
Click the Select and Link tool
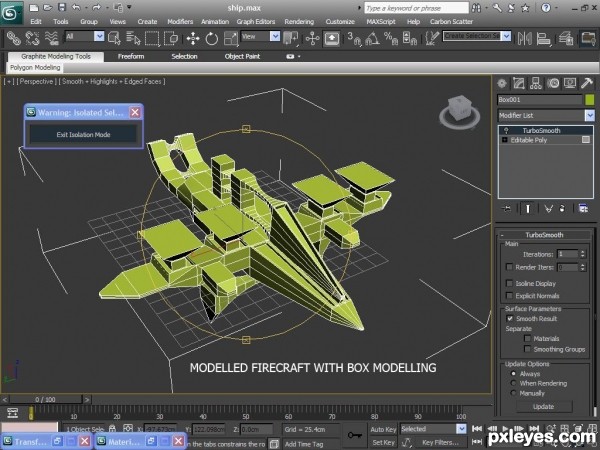(x=13, y=38)
